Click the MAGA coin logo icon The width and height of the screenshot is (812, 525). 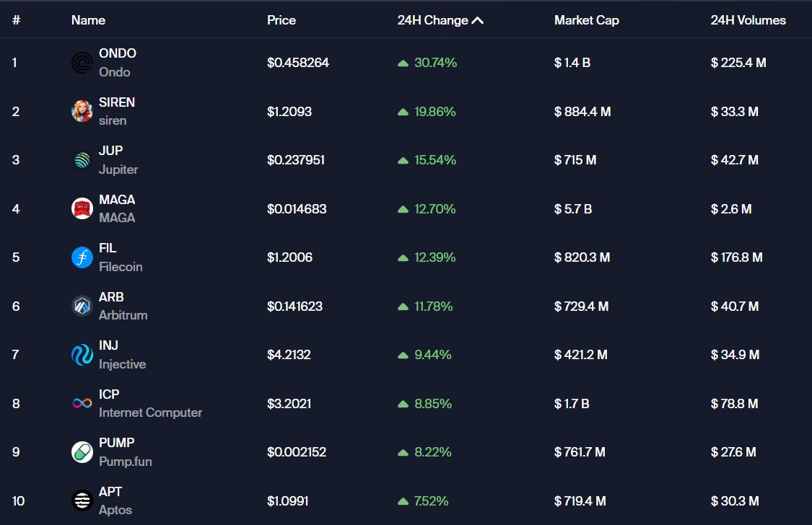pyautogui.click(x=82, y=208)
